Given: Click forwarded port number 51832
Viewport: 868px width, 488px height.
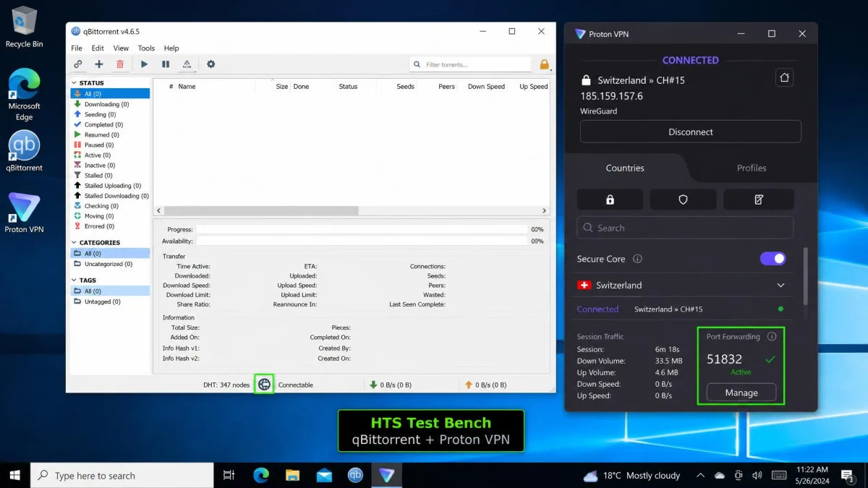Looking at the screenshot, I should (725, 359).
